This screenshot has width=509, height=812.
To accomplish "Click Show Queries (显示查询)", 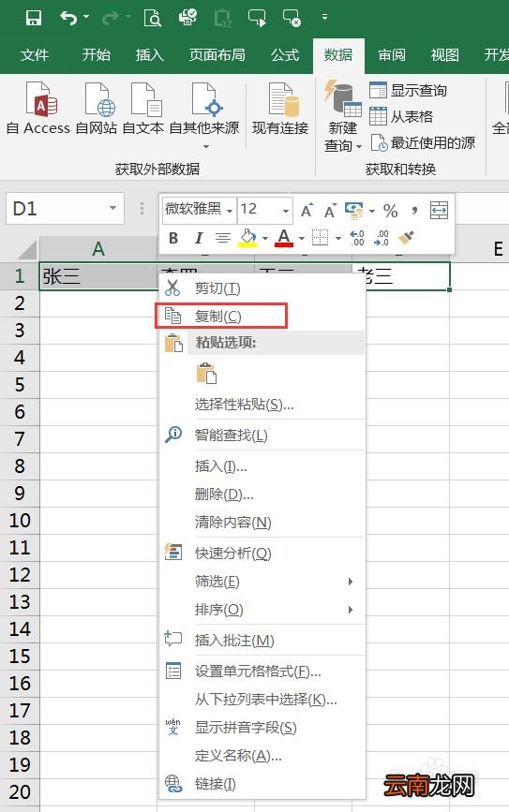I will point(409,90).
